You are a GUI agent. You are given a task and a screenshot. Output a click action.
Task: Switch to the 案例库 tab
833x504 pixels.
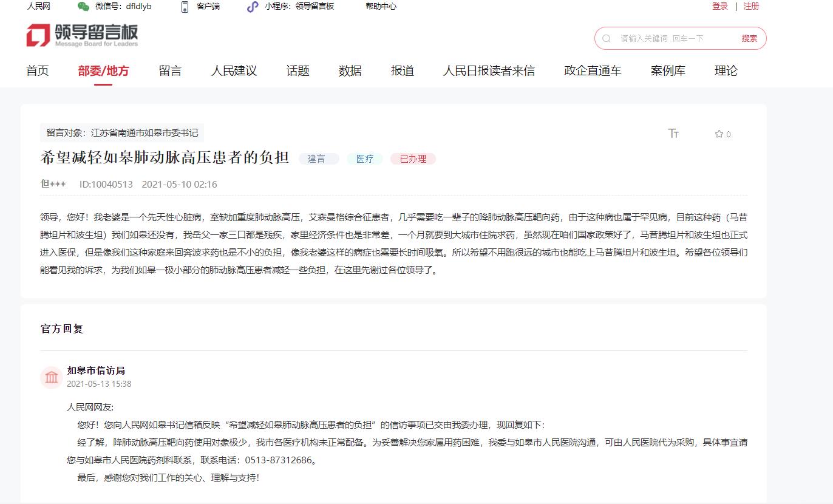click(x=668, y=70)
